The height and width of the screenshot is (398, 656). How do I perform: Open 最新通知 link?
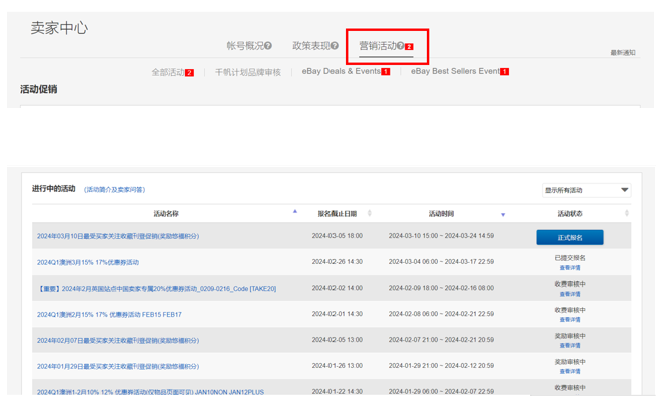623,52
